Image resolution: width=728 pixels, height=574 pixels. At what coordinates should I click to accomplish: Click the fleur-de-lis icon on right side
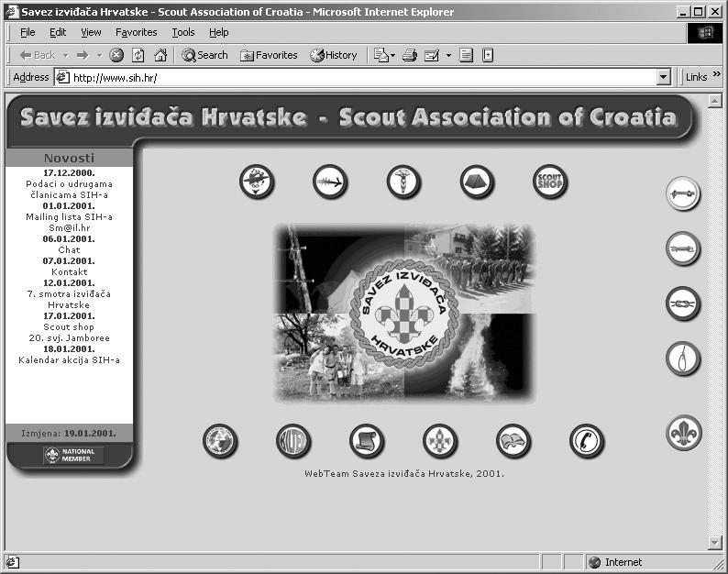[683, 433]
